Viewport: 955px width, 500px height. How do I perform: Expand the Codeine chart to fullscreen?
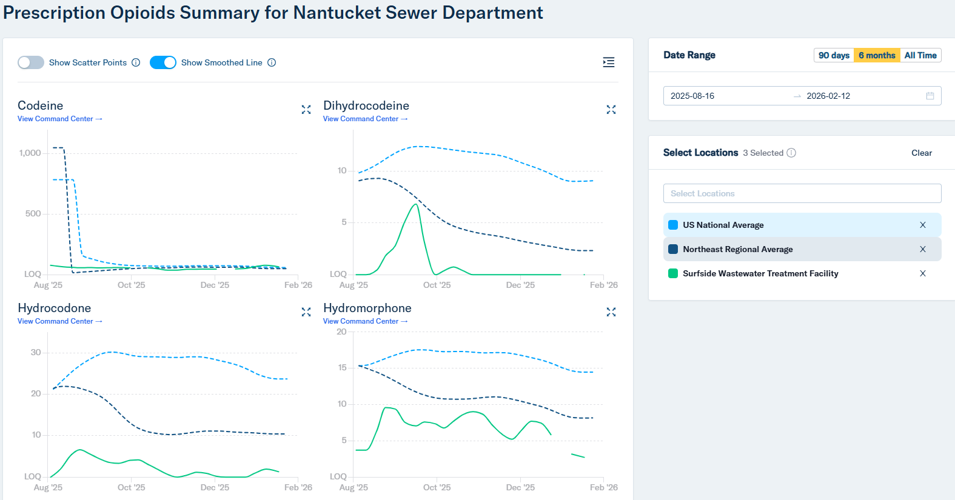pos(306,110)
